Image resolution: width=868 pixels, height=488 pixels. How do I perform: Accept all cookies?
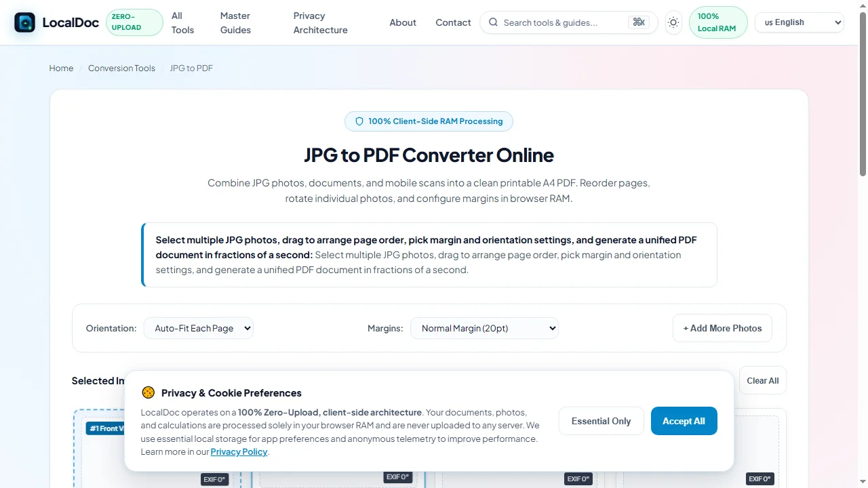pos(684,421)
